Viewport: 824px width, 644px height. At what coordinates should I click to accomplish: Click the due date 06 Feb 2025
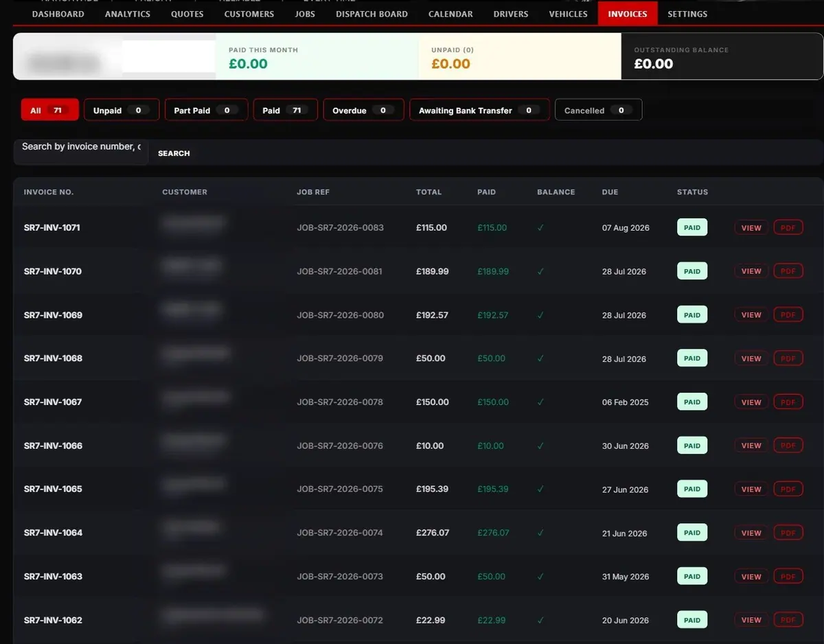pyautogui.click(x=626, y=402)
